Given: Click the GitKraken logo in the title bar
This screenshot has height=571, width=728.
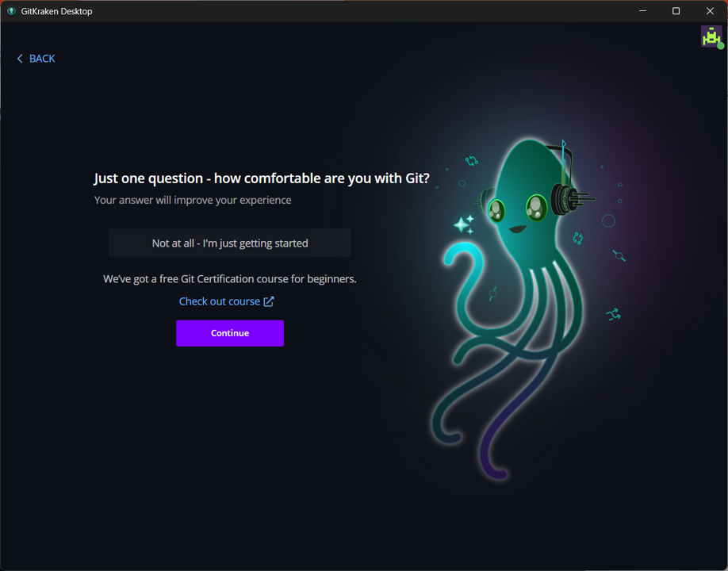Looking at the screenshot, I should point(11,11).
